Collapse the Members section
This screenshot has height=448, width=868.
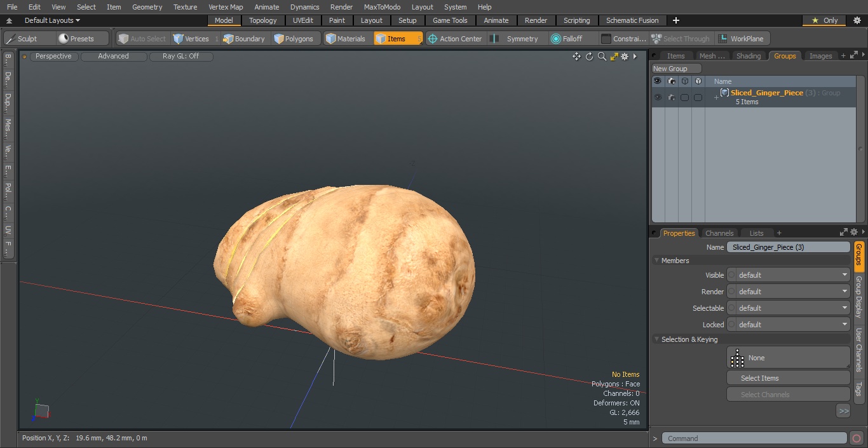(x=656, y=261)
